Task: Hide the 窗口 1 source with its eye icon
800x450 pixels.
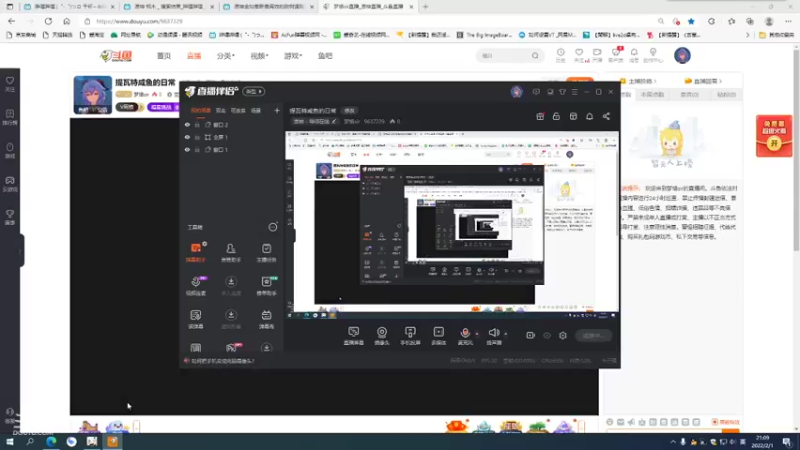Action: point(187,149)
